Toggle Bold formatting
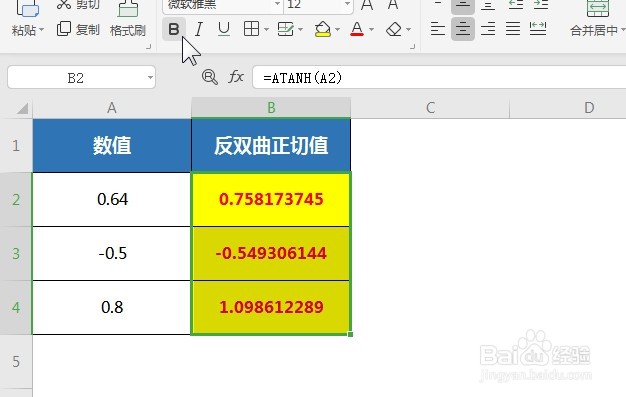The height and width of the screenshot is (397, 626). point(174,29)
